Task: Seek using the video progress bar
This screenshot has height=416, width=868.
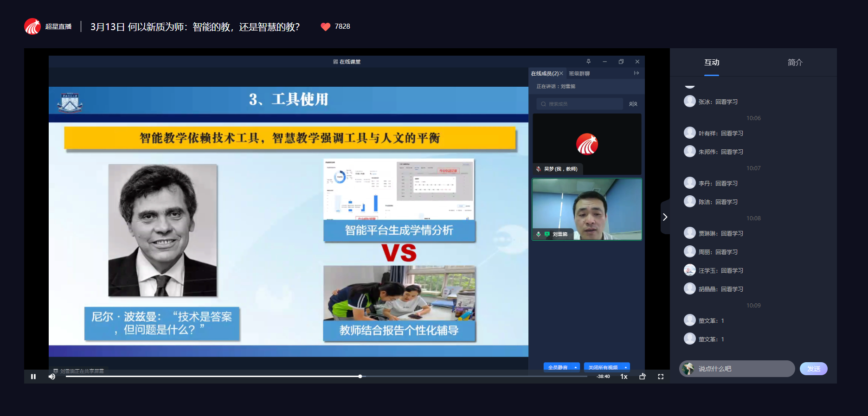Action: coord(326,377)
